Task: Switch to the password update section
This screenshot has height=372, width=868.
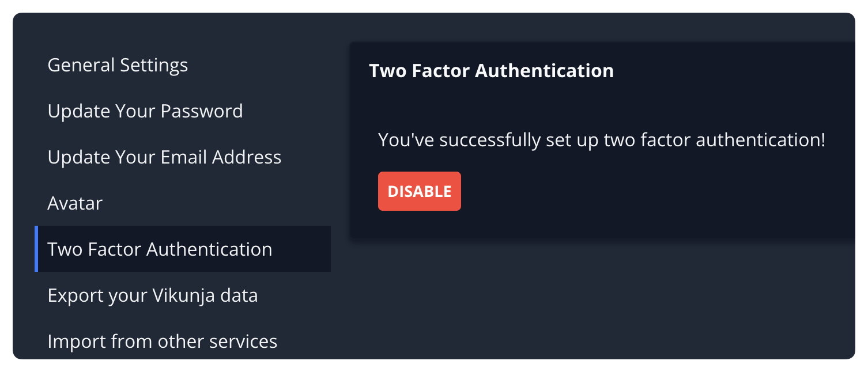Action: (145, 111)
